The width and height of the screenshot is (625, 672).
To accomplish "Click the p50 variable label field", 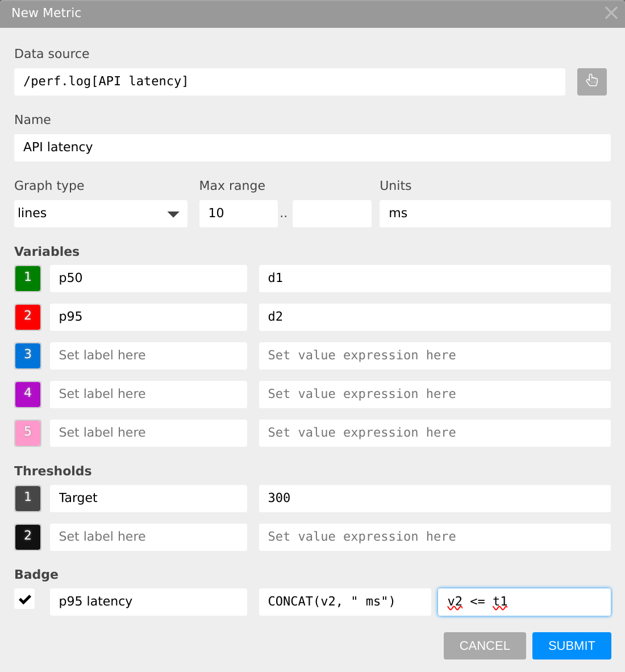I will pyautogui.click(x=148, y=279).
